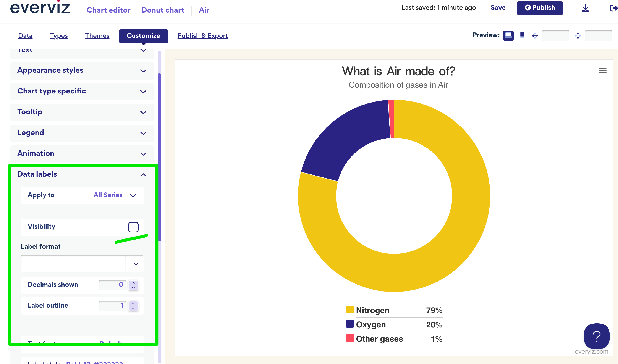Toggle Oxygen series in chart legend
Image resolution: width=618 pixels, height=364 pixels.
pos(370,325)
